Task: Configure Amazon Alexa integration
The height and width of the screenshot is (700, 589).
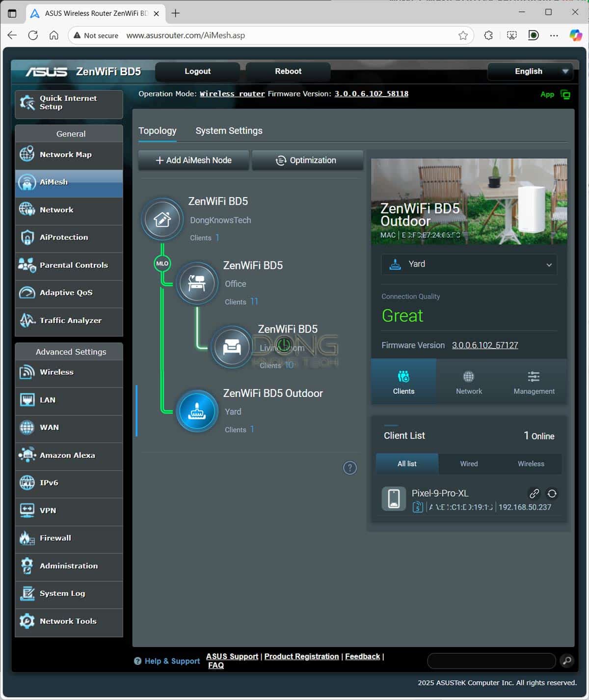Action: (67, 455)
